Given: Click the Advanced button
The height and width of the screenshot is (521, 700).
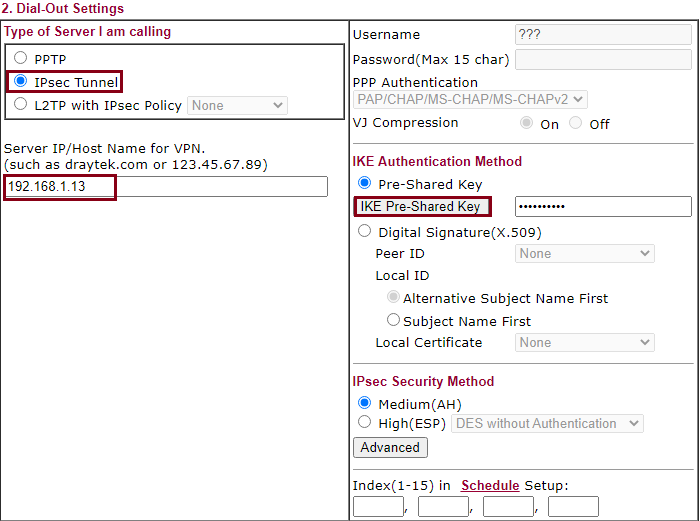Looking at the screenshot, I should 390,448.
